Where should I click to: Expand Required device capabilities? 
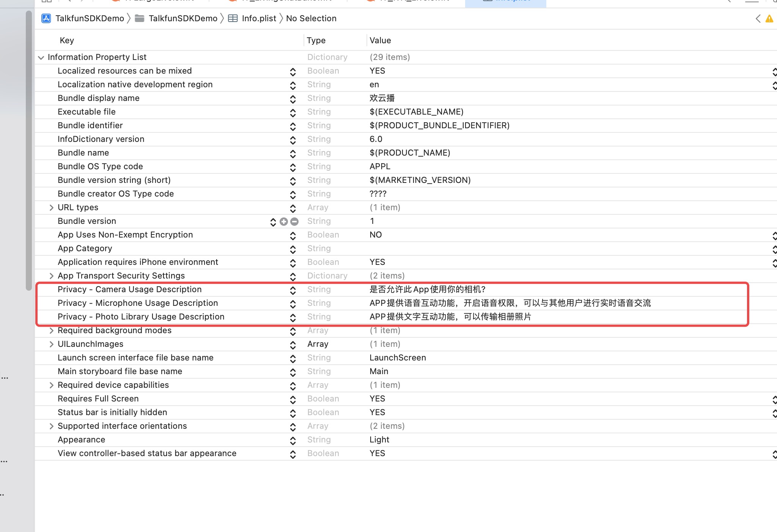51,385
